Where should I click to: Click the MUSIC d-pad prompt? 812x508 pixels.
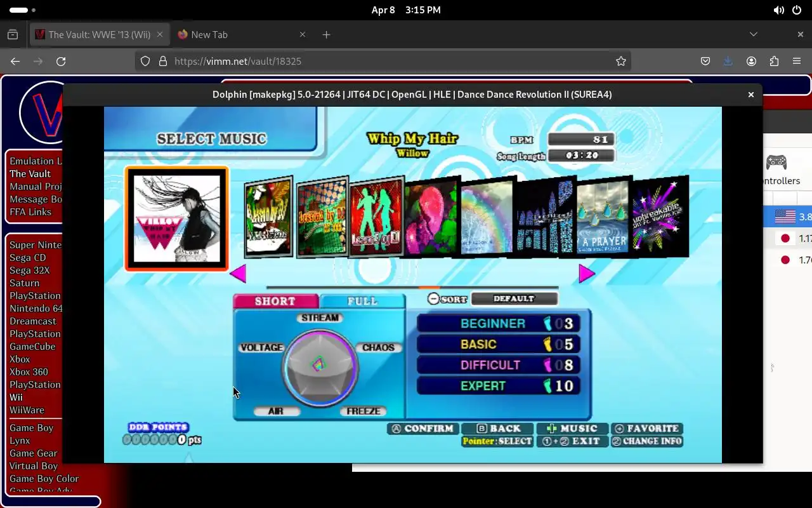coord(572,429)
